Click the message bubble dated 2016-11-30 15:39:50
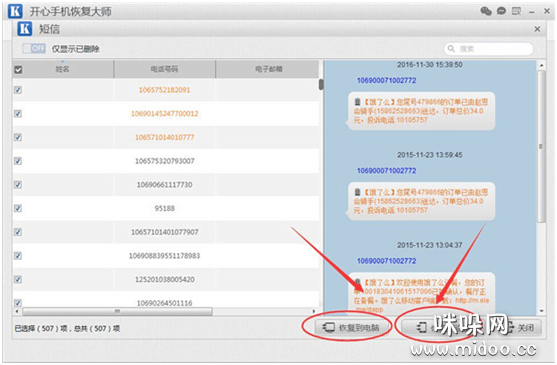 coord(421,111)
